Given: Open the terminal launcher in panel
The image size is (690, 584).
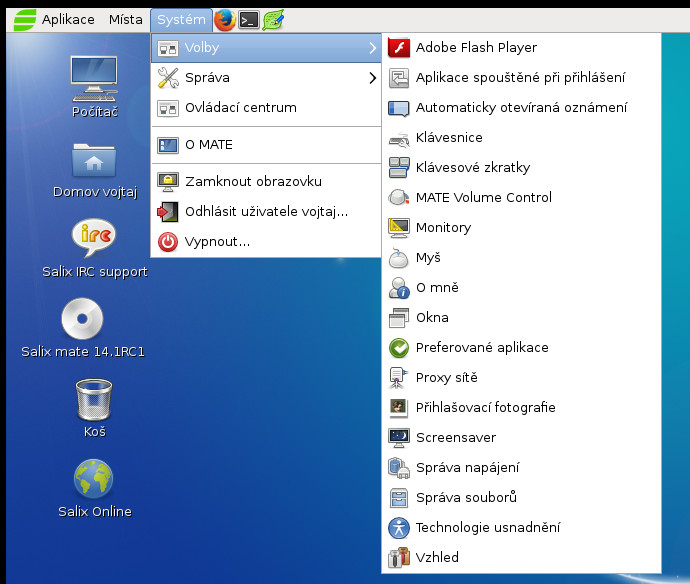Looking at the screenshot, I should (249, 20).
